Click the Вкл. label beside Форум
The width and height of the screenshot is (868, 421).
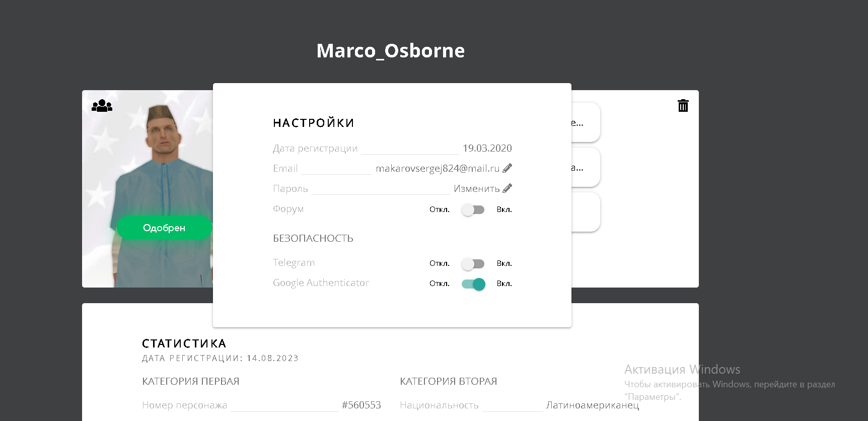[x=504, y=209]
